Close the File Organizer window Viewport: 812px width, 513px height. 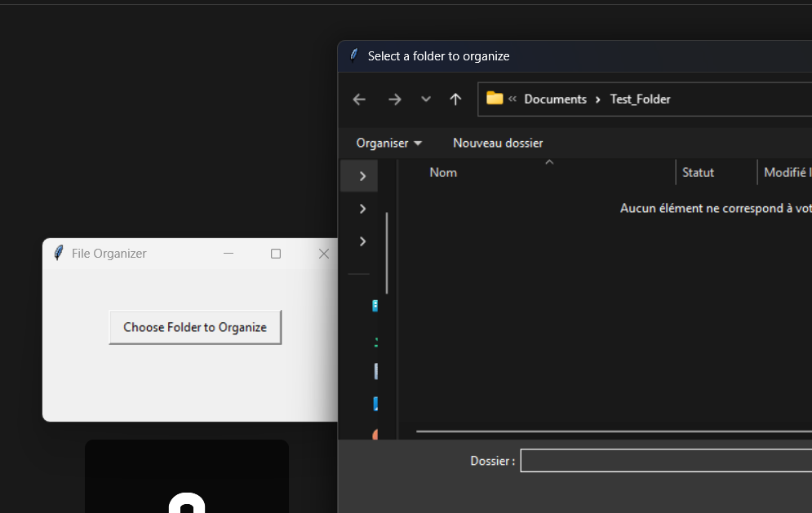pos(324,254)
